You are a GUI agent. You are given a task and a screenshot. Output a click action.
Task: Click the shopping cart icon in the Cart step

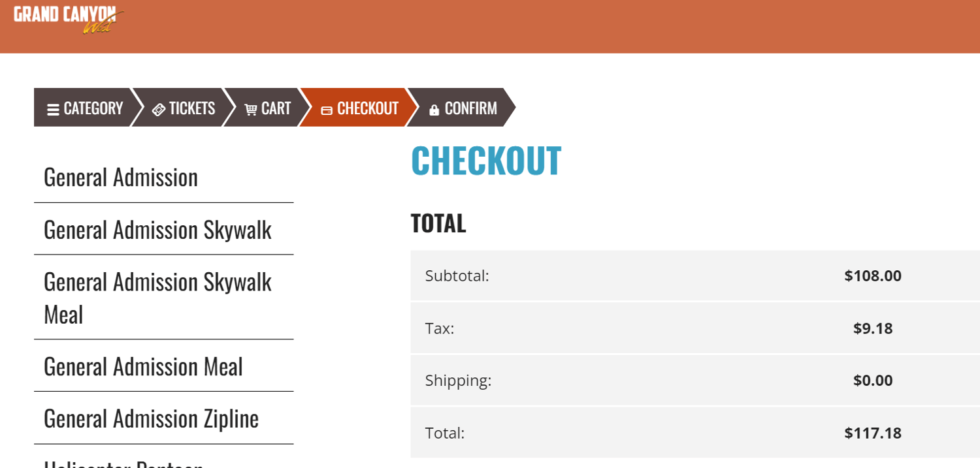[x=251, y=108]
